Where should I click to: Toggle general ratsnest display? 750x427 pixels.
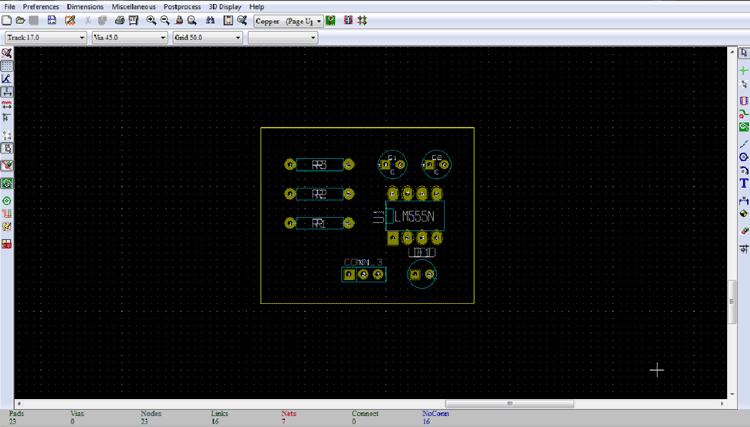pos(7,135)
